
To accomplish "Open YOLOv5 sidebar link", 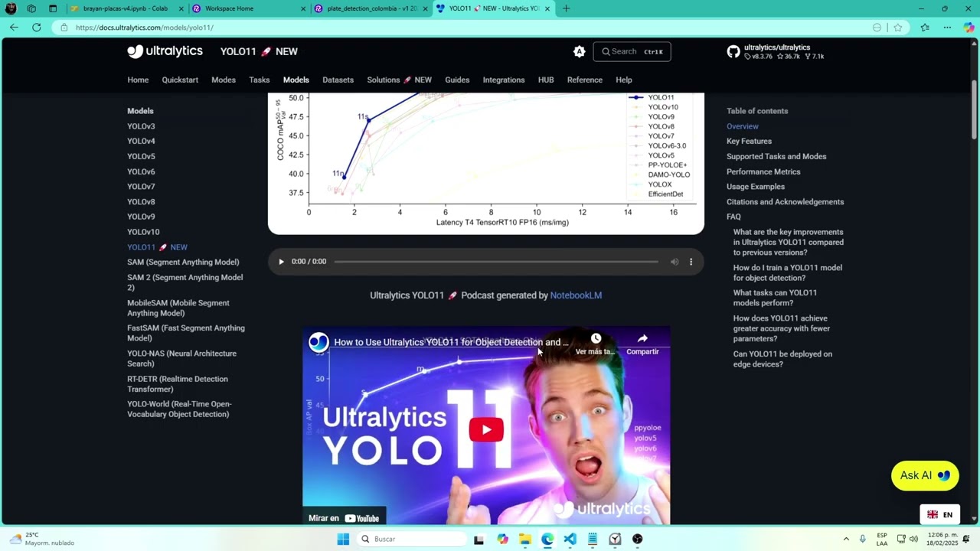I will (x=141, y=156).
